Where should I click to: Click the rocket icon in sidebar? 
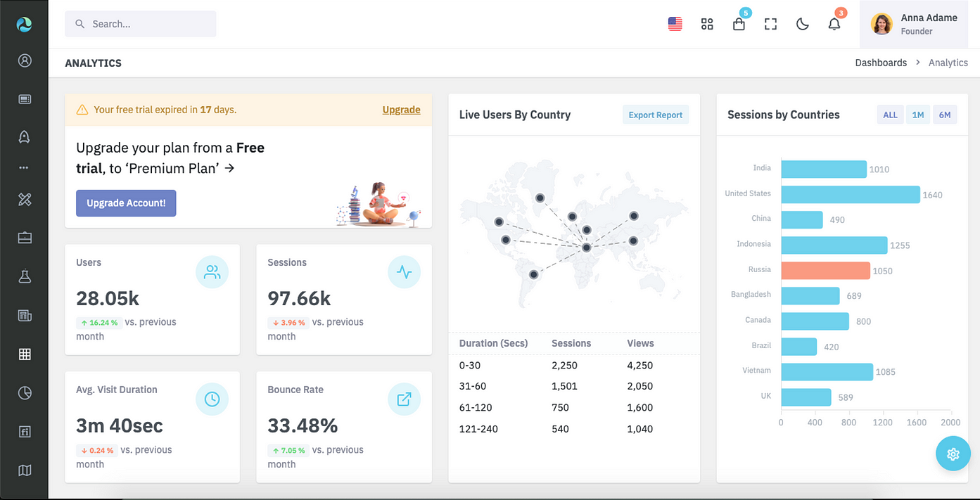point(25,136)
